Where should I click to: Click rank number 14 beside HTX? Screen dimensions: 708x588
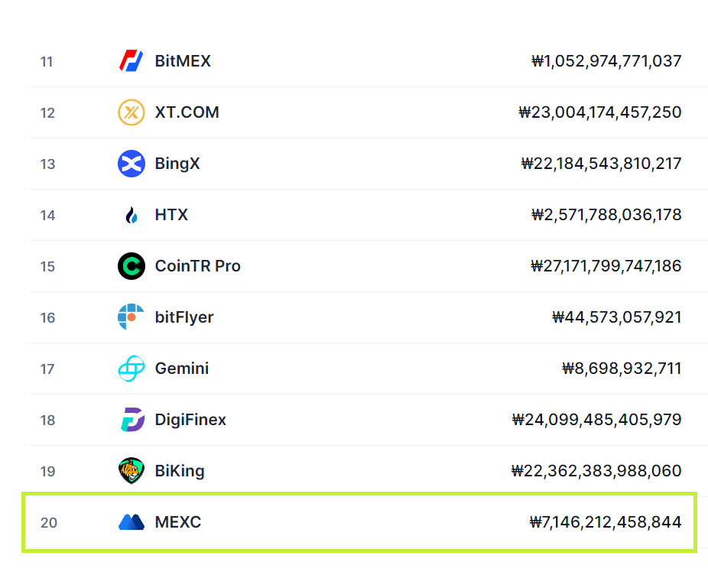click(x=47, y=216)
